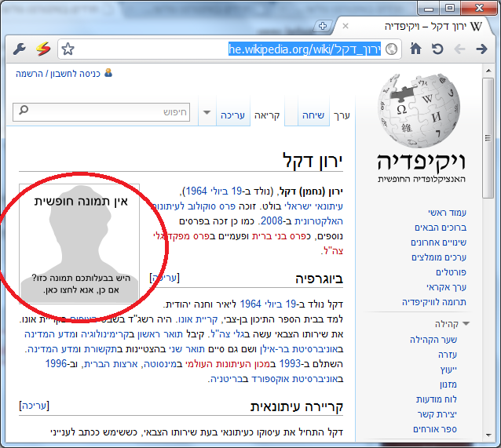Screen dimensions: 501x448
Task: Reload the page with refresh icon
Action: pyautogui.click(x=437, y=49)
